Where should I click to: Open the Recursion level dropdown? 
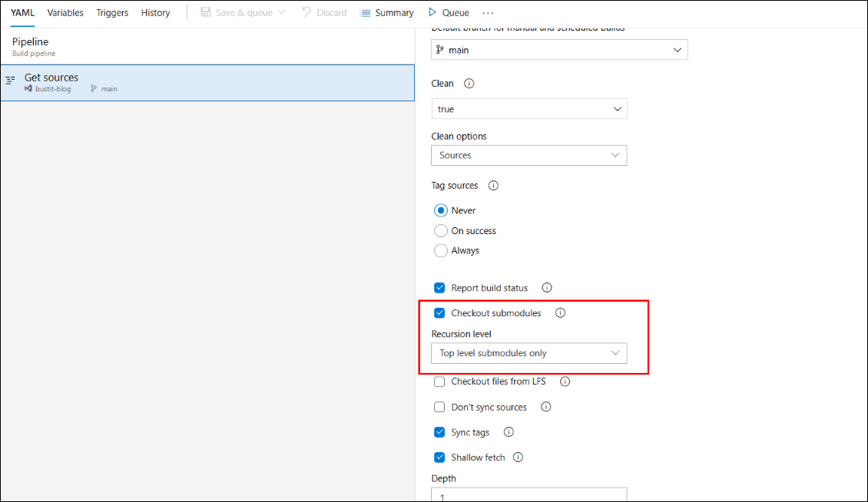pyautogui.click(x=529, y=353)
